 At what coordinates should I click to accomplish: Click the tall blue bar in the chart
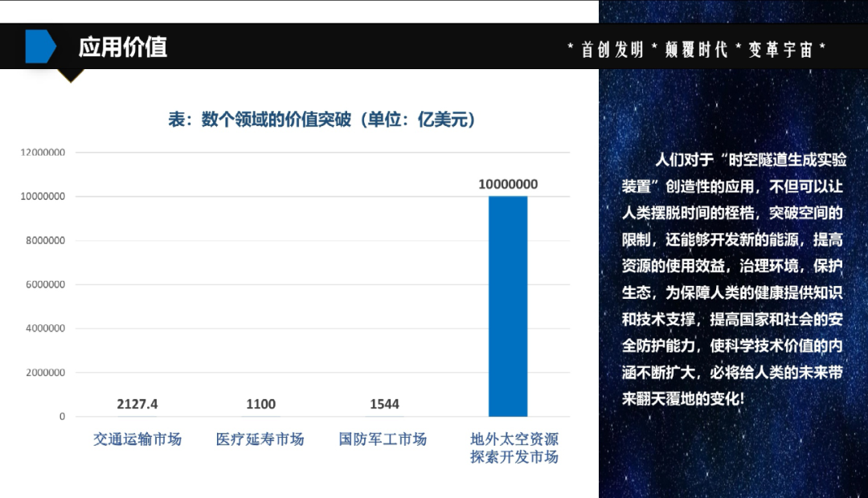point(508,306)
